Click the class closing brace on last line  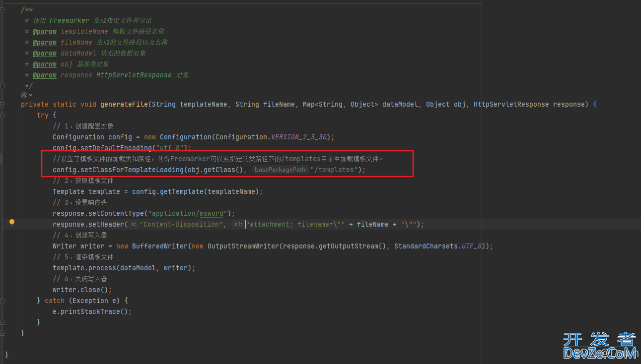tap(7, 355)
